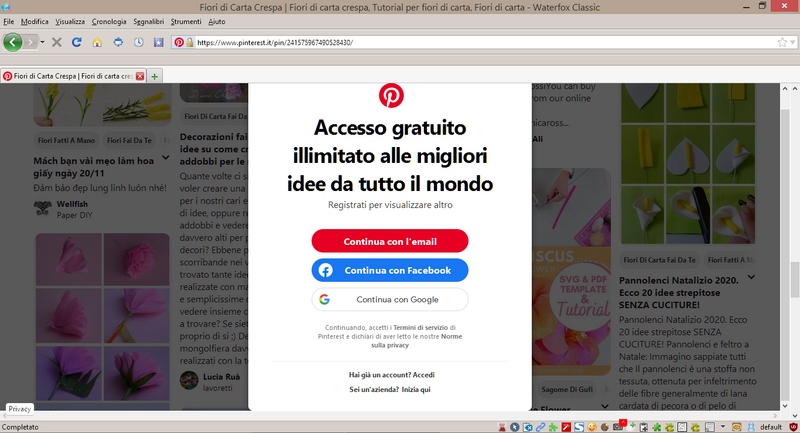Screen dimensions: 800x433
Task: Open the Termini di servizio link
Action: [420, 327]
